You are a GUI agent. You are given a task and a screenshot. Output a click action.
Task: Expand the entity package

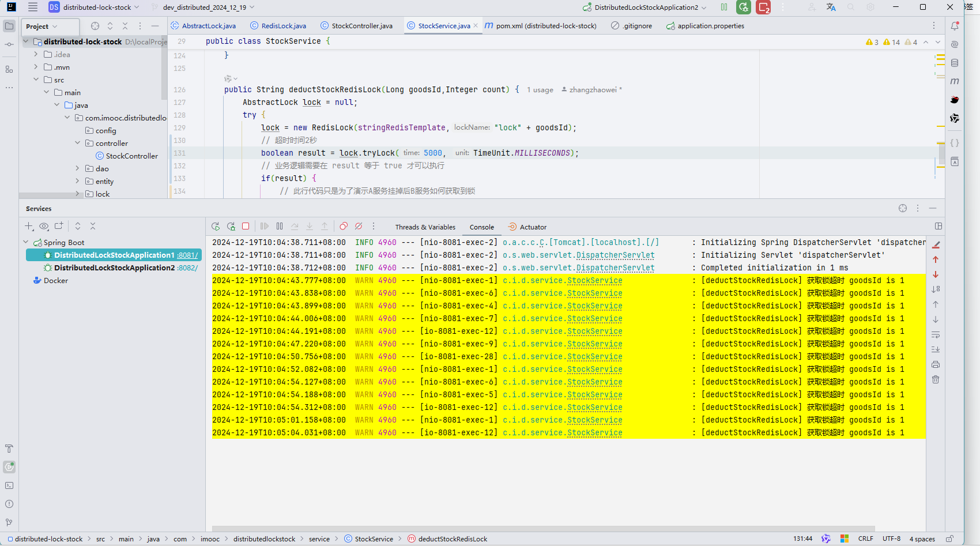(x=77, y=181)
